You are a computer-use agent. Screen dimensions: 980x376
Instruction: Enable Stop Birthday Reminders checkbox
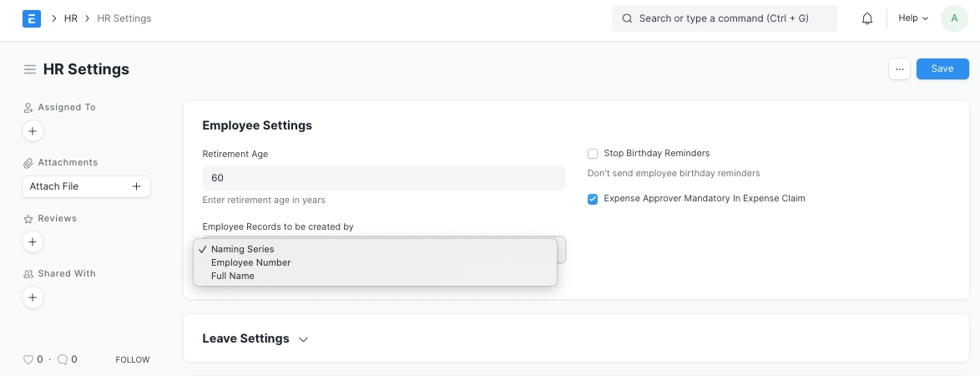593,154
